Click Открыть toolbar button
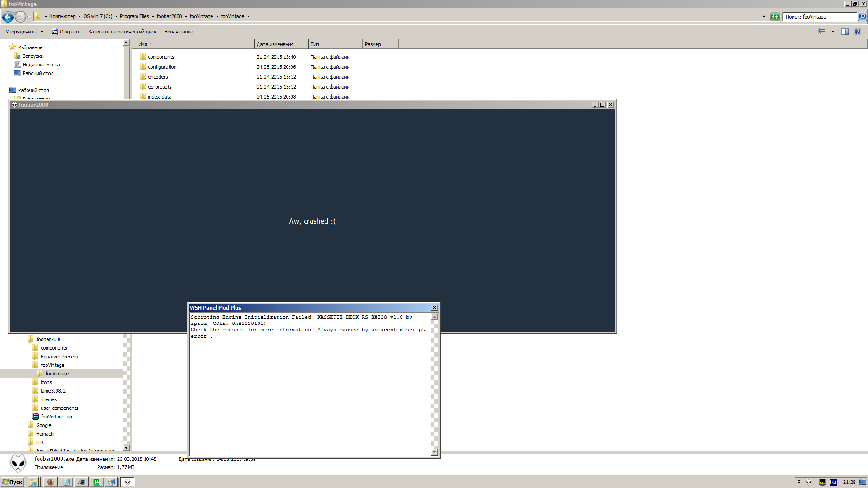The width and height of the screenshot is (868, 488). [x=66, y=32]
